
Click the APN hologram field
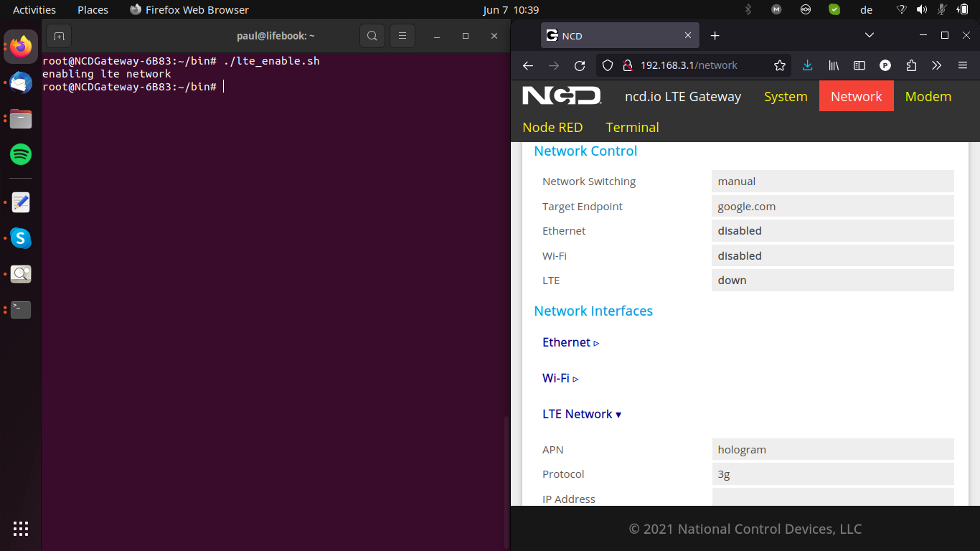click(833, 449)
